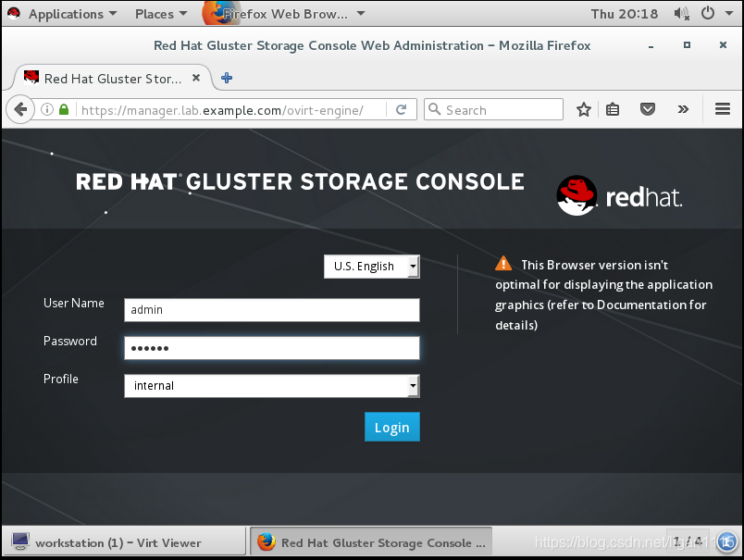The width and height of the screenshot is (744, 560).
Task: Click the redhat logo on the page
Action: pos(620,195)
